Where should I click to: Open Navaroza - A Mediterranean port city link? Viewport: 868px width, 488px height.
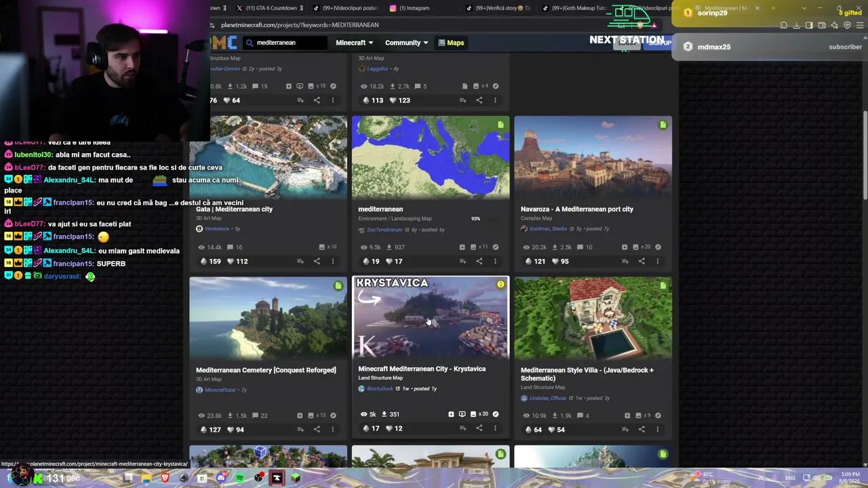576,209
